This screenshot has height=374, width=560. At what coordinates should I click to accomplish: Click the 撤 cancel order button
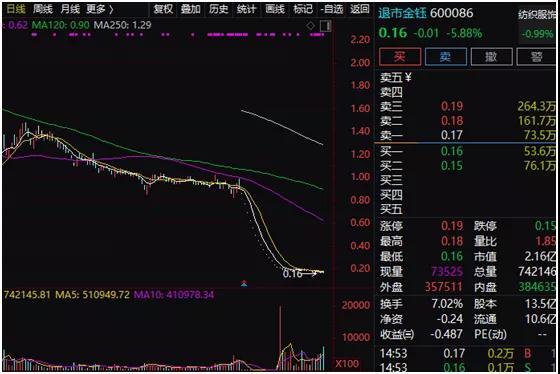point(491,56)
